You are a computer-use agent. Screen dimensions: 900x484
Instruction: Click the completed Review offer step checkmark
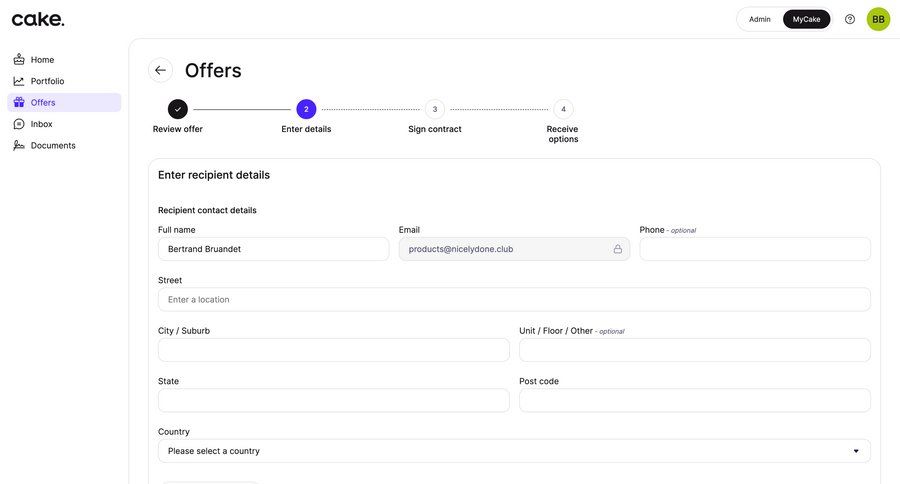178,109
